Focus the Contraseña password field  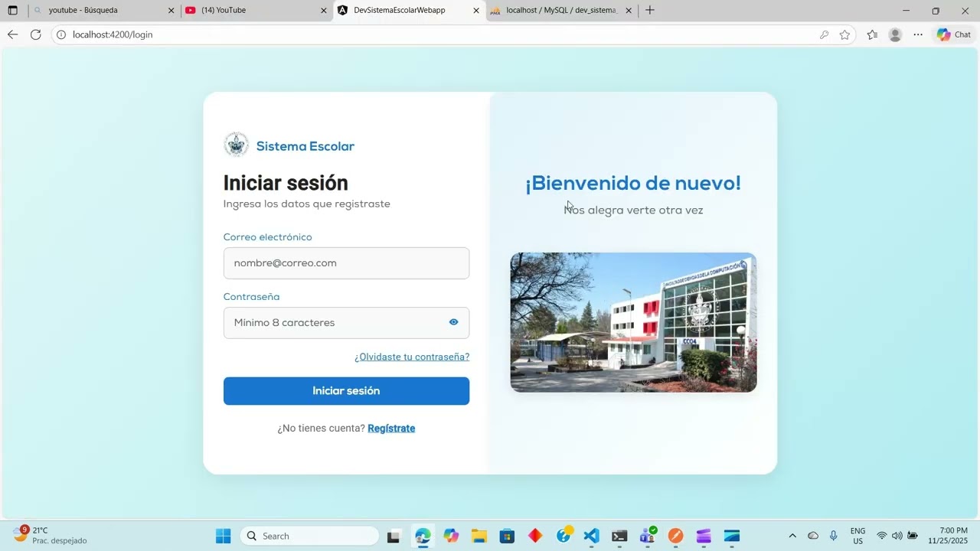click(346, 323)
